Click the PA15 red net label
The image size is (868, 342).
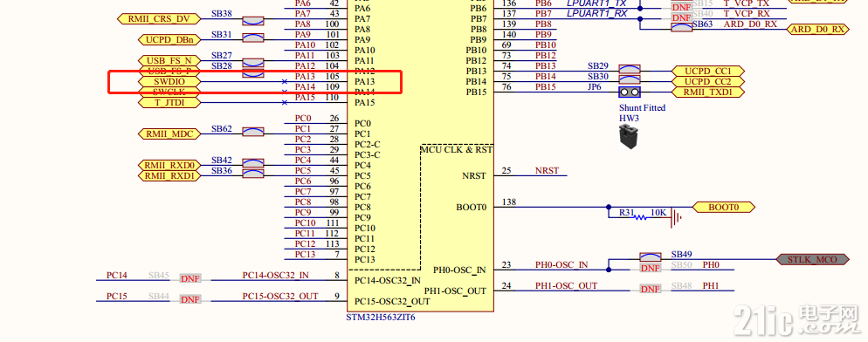[305, 98]
